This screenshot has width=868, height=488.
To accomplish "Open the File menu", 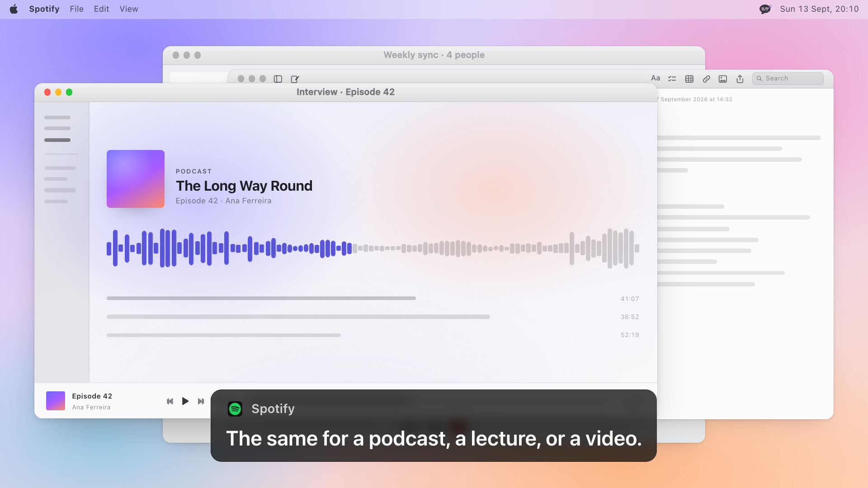I will (77, 9).
